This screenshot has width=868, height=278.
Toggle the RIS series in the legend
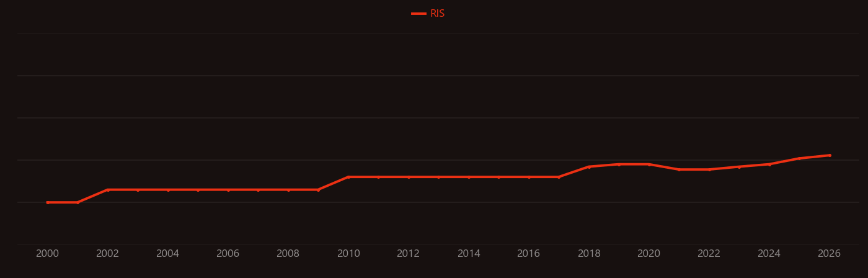(x=428, y=14)
